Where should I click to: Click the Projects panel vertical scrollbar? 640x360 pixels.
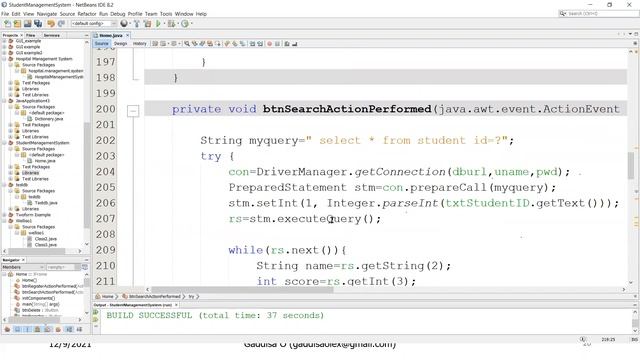click(87, 176)
